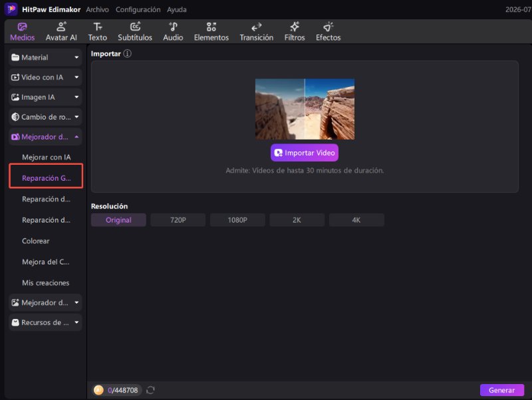Click the image Mejorador icon
This screenshot has width=532, height=400.
(15, 303)
